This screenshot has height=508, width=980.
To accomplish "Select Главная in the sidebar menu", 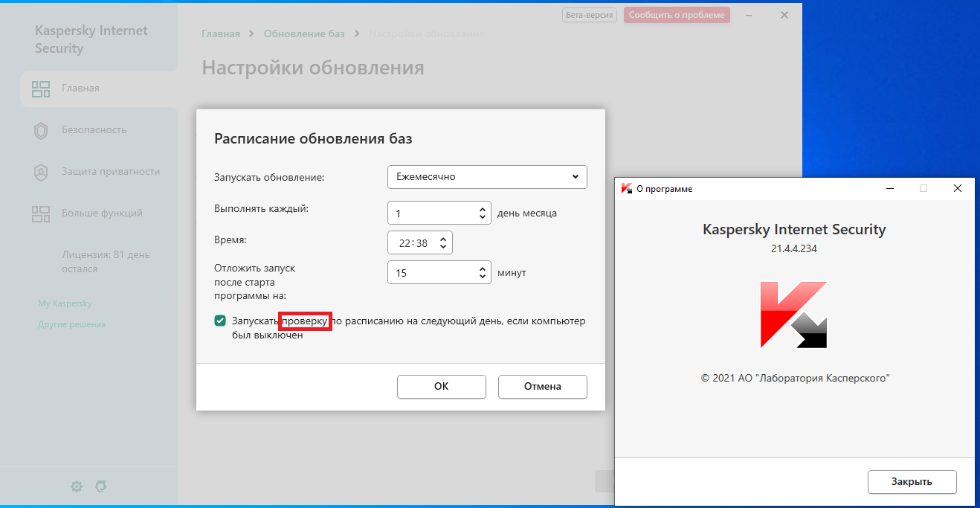I will pos(98,89).
